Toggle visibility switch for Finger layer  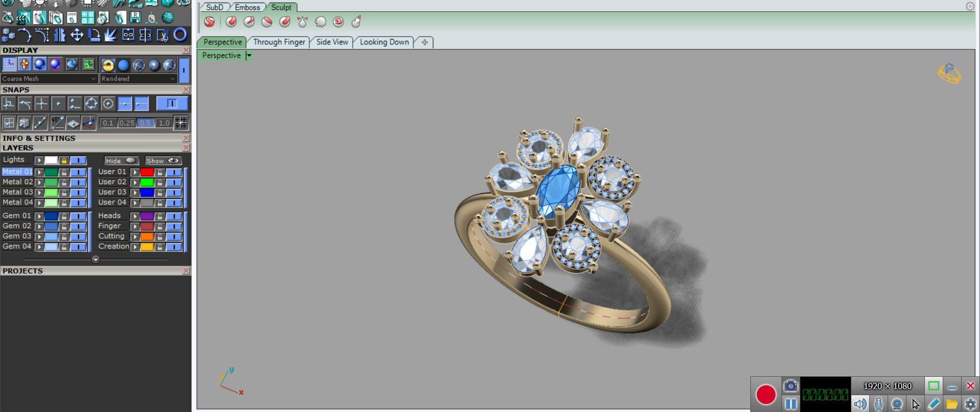point(174,226)
